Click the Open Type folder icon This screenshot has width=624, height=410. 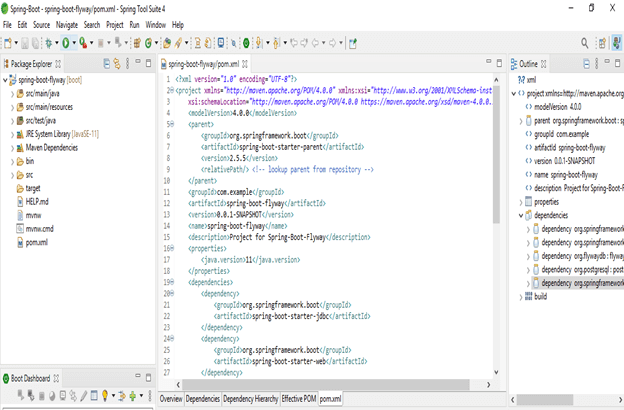click(x=167, y=43)
